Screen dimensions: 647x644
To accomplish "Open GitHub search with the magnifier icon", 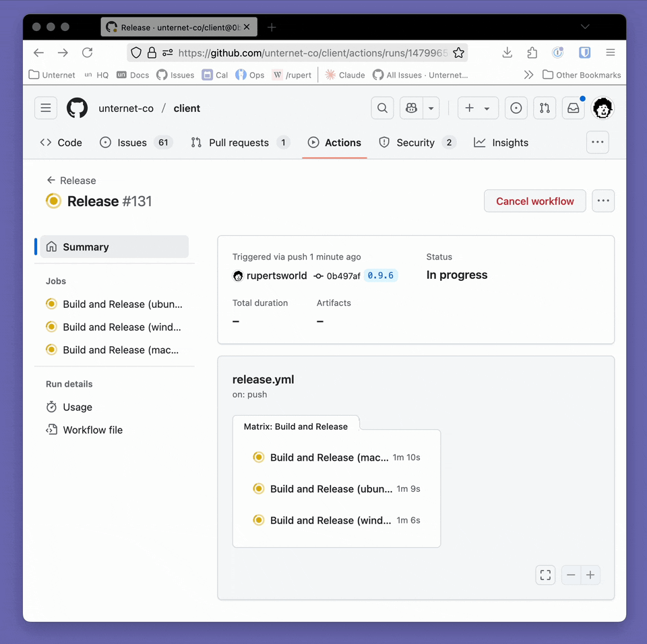I will click(383, 108).
